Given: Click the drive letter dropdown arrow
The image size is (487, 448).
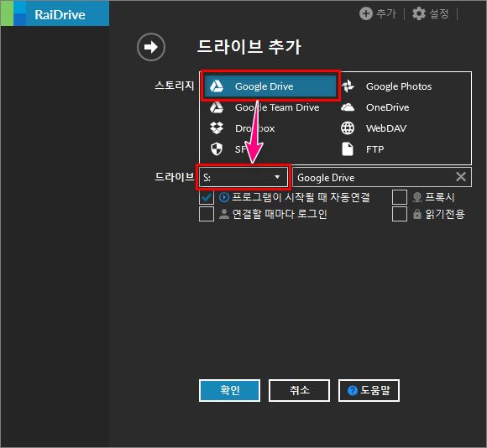Looking at the screenshot, I should 277,177.
